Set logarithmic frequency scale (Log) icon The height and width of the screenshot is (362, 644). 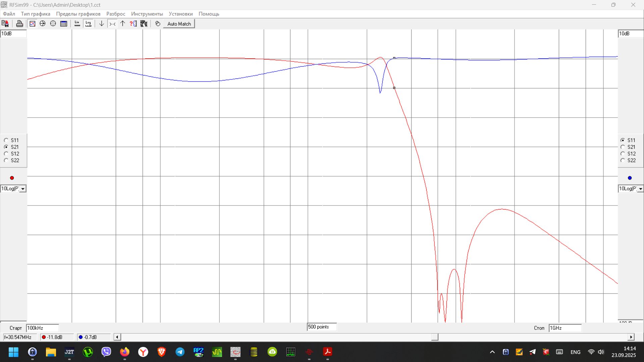88,24
